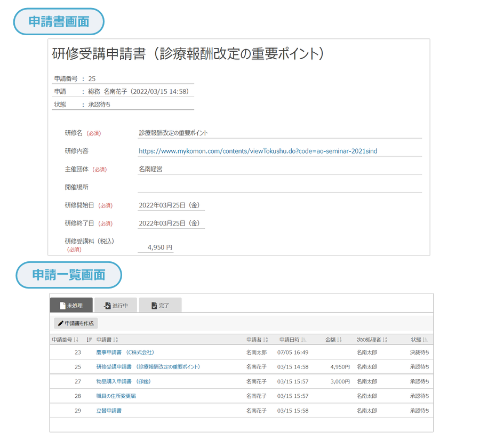
Task: Sort by 状態 using its sort icon
Action: [426, 340]
